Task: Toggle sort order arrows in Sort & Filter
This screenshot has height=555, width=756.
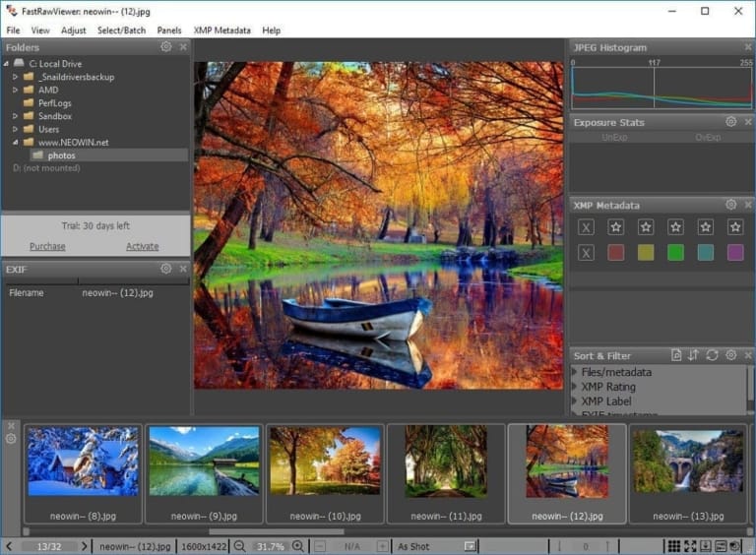Action: pyautogui.click(x=693, y=355)
